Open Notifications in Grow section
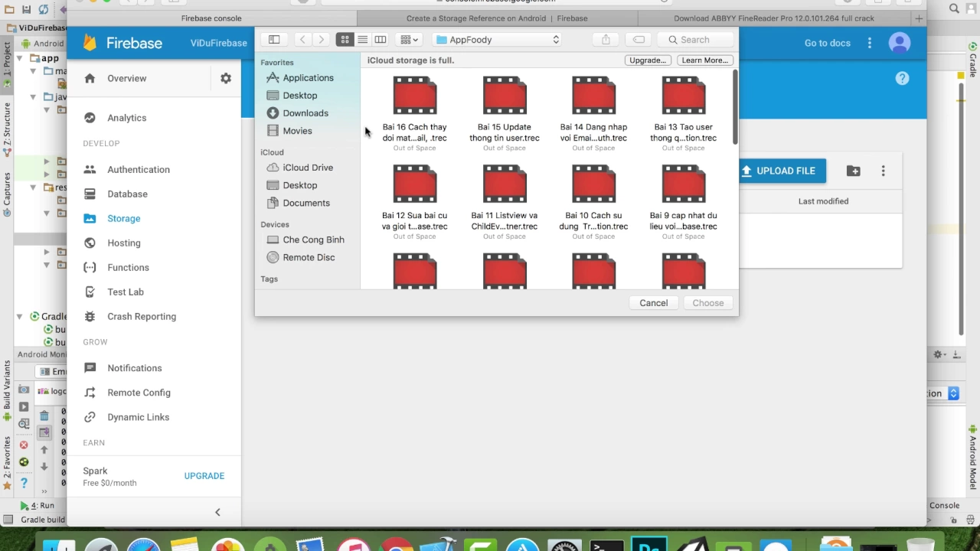 click(134, 368)
